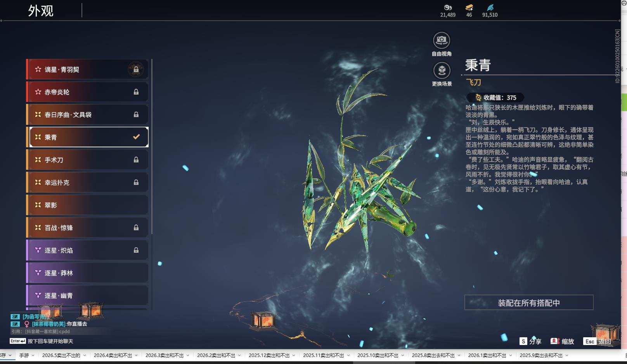Click the red star icon beside 赤帝炎轮

coord(38,92)
